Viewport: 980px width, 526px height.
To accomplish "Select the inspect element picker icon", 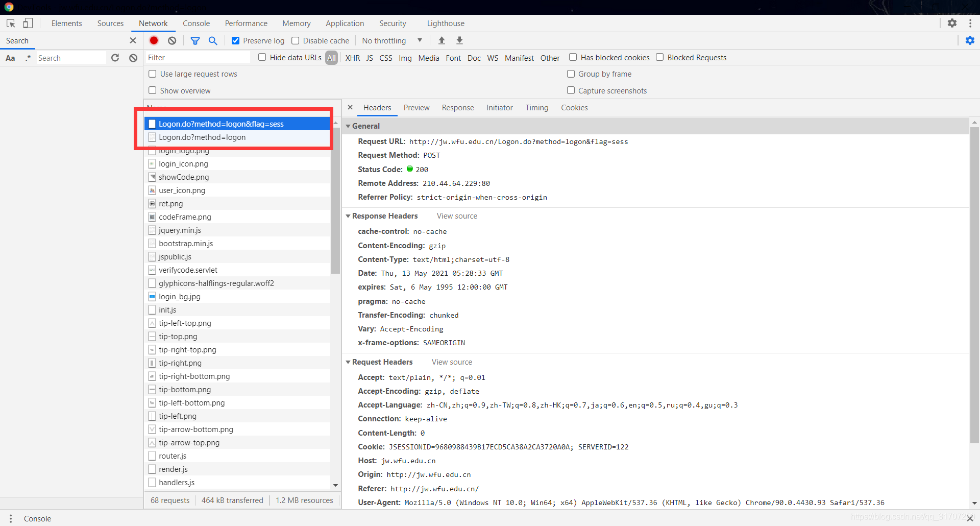I will click(x=11, y=23).
